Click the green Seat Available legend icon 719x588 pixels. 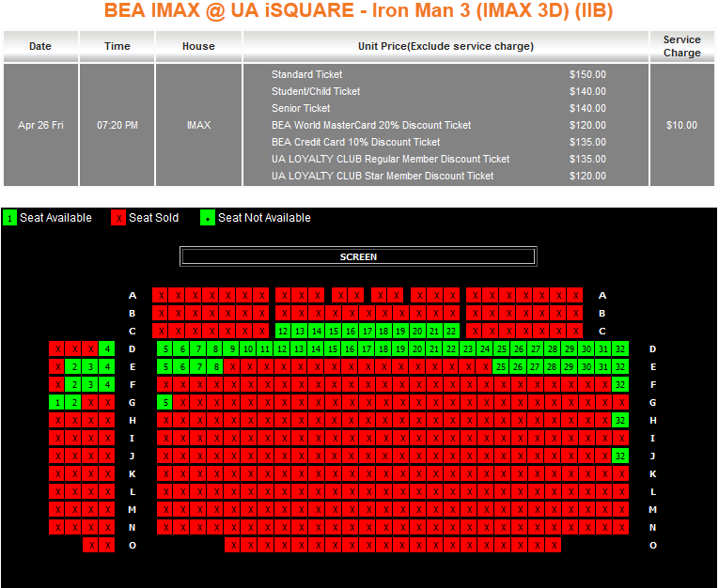[9, 218]
